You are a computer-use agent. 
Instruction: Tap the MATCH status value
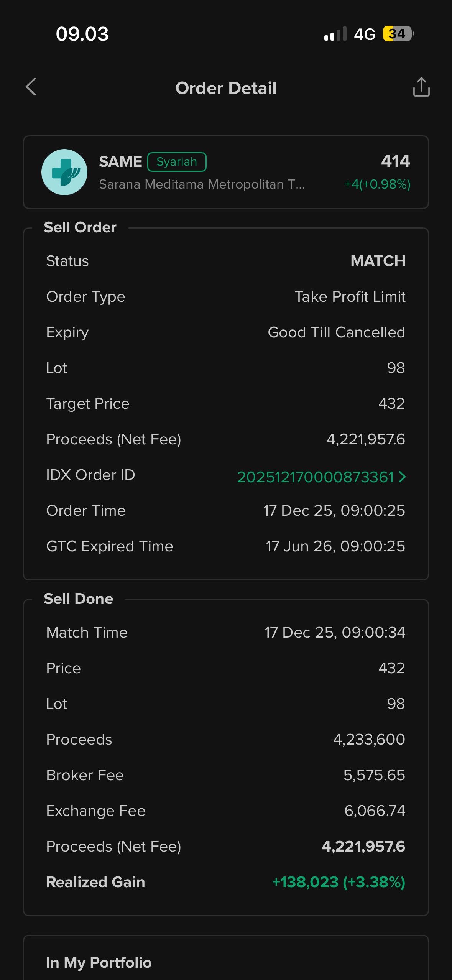click(378, 261)
